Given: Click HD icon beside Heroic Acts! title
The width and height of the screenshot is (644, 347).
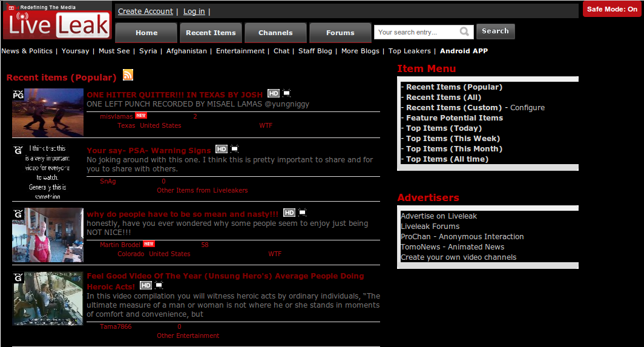Looking at the screenshot, I should click(146, 285).
